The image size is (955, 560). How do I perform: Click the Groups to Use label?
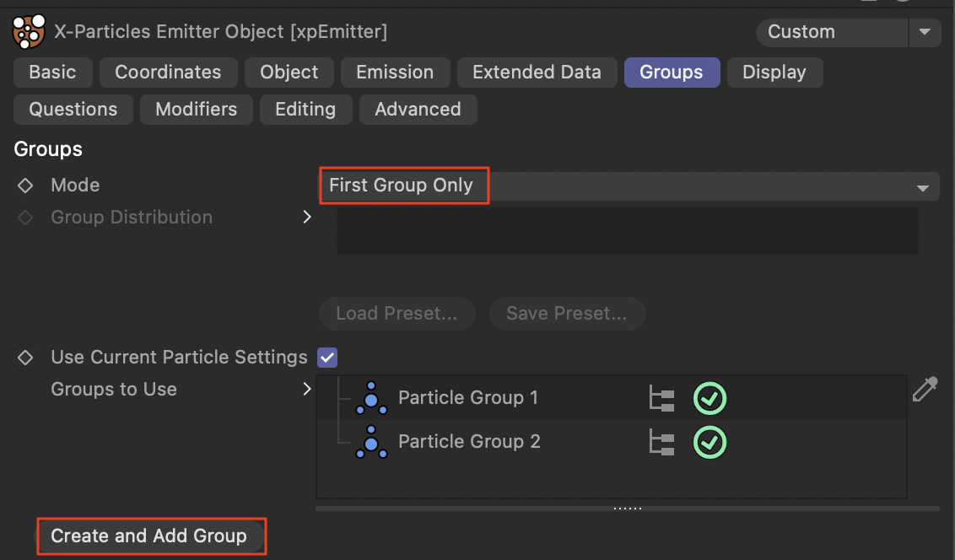[x=114, y=389]
